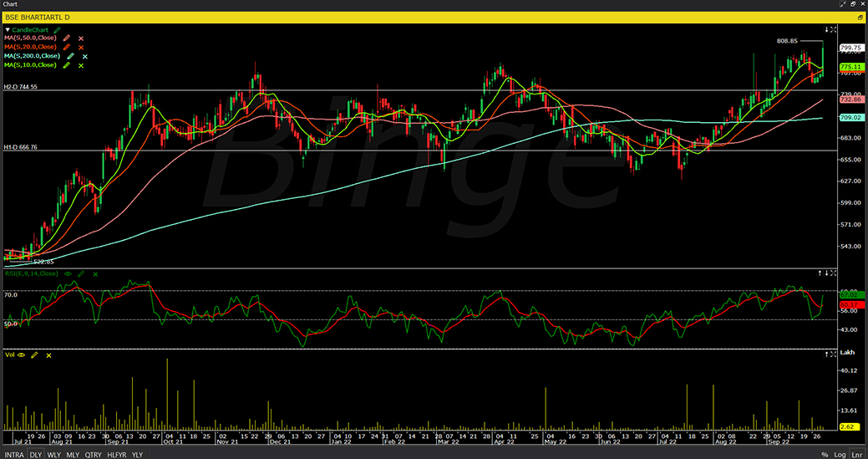Image resolution: width=868 pixels, height=459 pixels.
Task: Select the WLY timeframe tab
Action: point(54,455)
